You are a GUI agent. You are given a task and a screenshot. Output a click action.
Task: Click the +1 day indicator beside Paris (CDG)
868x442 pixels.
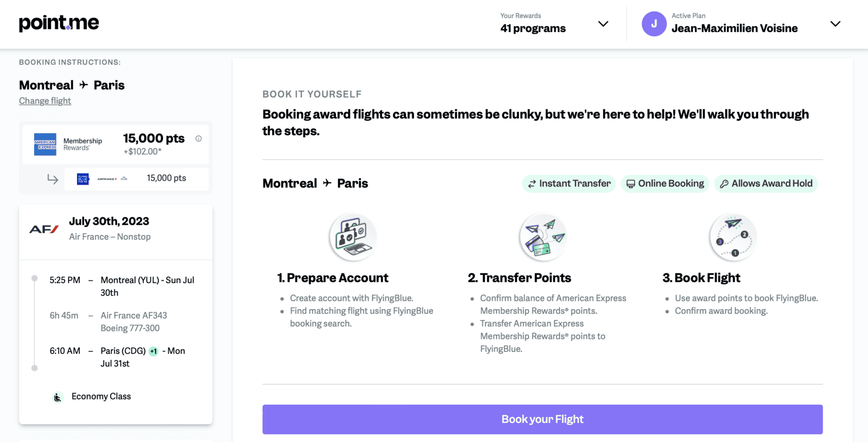tap(152, 351)
